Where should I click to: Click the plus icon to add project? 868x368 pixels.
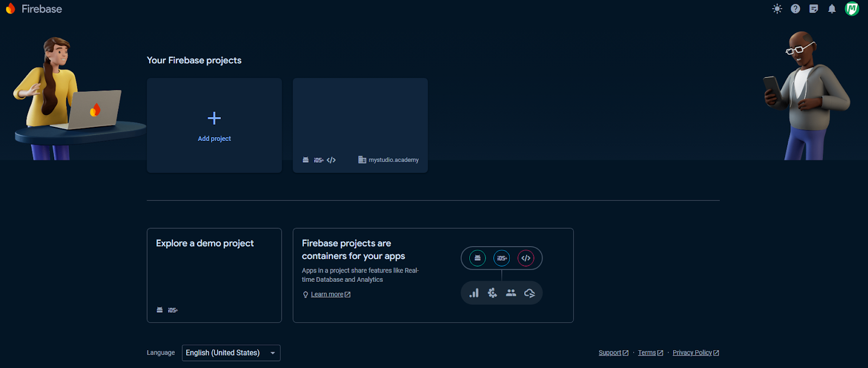click(x=214, y=118)
